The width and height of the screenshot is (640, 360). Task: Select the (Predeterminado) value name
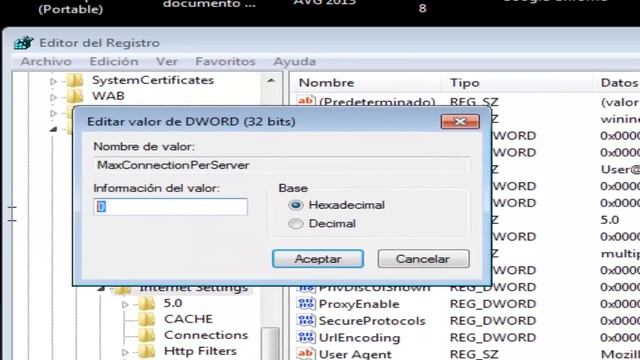[377, 101]
